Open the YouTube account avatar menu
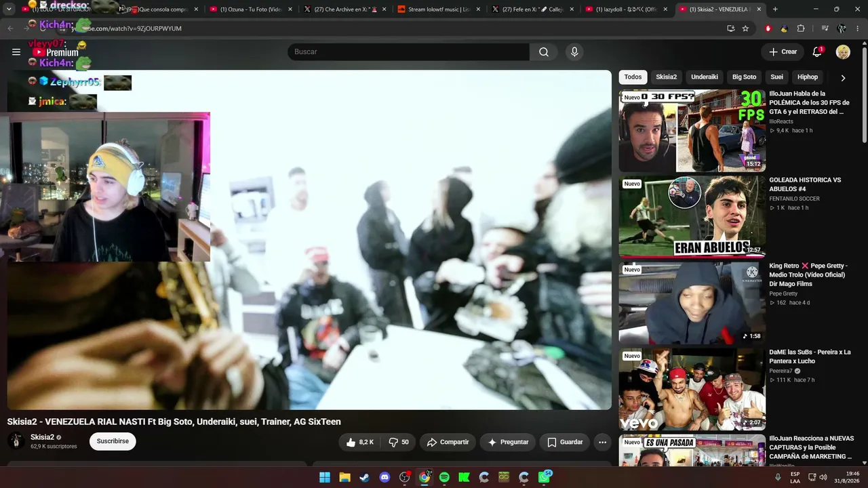The image size is (868, 488). coord(843,52)
